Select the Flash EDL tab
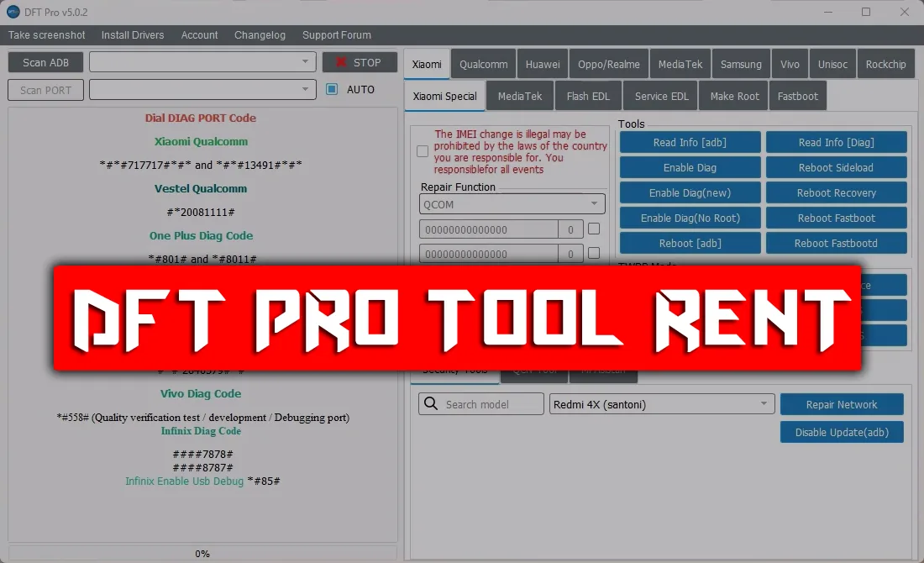The width and height of the screenshot is (924, 563). point(588,97)
